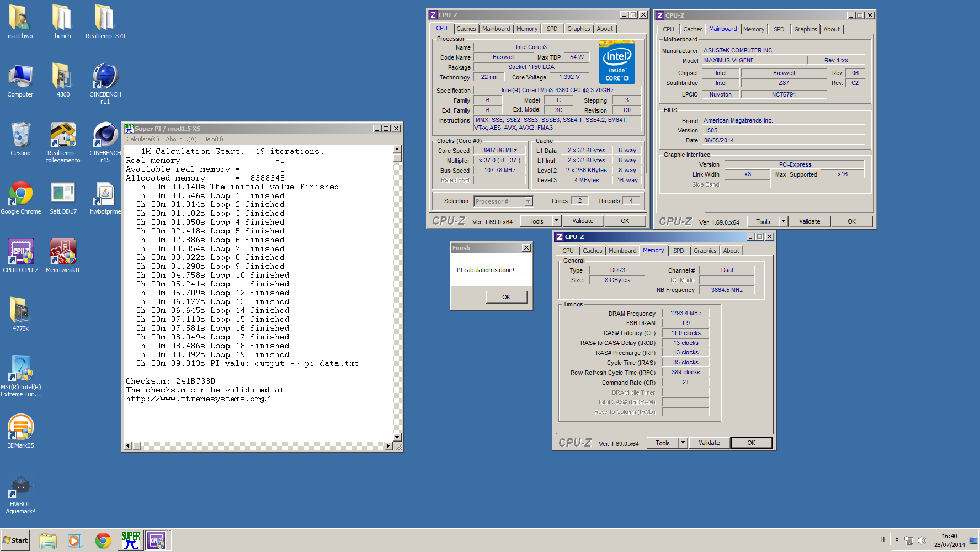980x552 pixels.
Task: Launch 3DMark05 desktop shortcut
Action: click(x=20, y=432)
